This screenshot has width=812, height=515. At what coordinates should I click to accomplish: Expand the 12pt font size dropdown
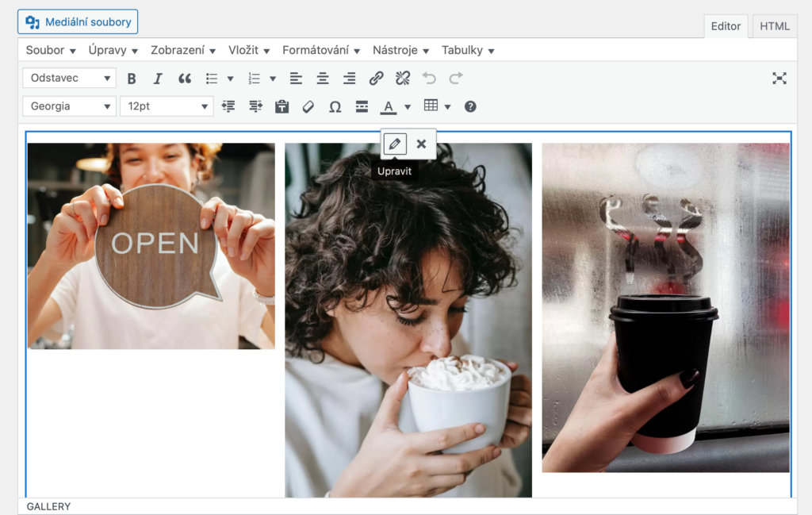tap(167, 106)
